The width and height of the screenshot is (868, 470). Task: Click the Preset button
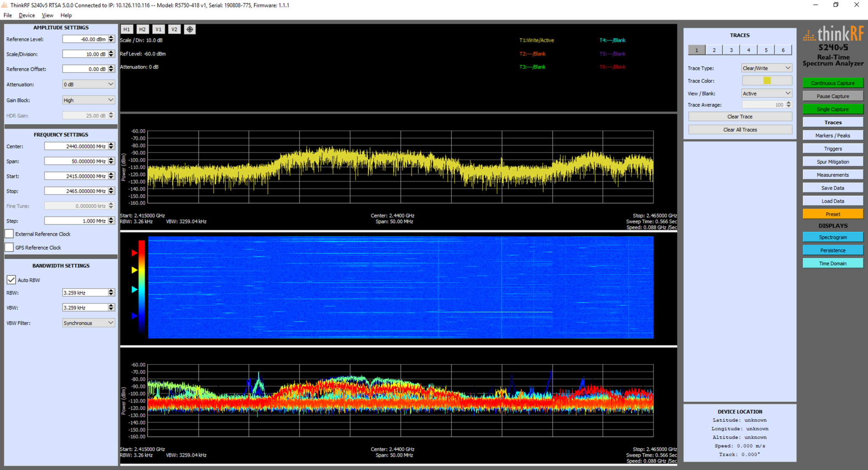click(832, 214)
